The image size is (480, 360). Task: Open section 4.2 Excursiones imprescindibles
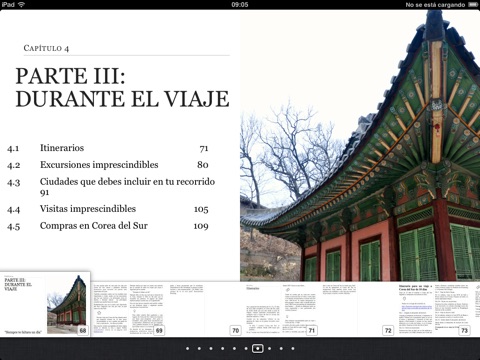(x=108, y=165)
